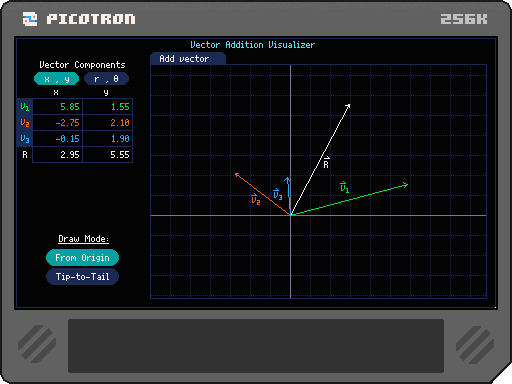The height and width of the screenshot is (384, 512).
Task: Click the Add vector tab
Action: (x=188, y=59)
